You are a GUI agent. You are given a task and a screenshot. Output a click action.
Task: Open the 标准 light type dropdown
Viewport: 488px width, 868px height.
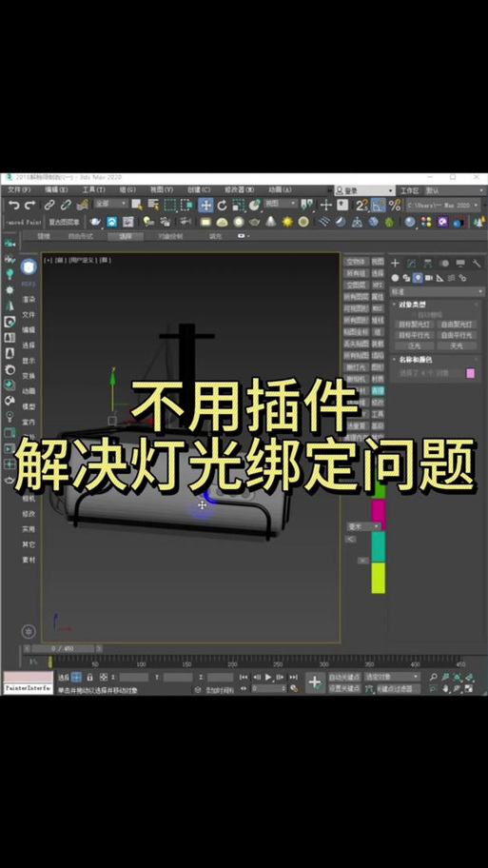tap(437, 291)
